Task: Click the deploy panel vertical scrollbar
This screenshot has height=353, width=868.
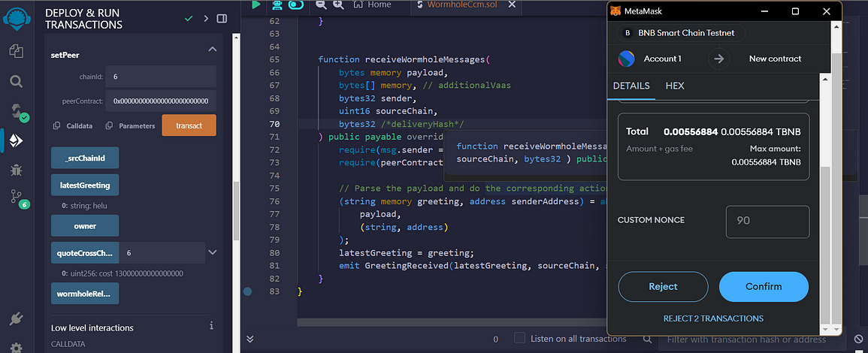Action: 236,210
